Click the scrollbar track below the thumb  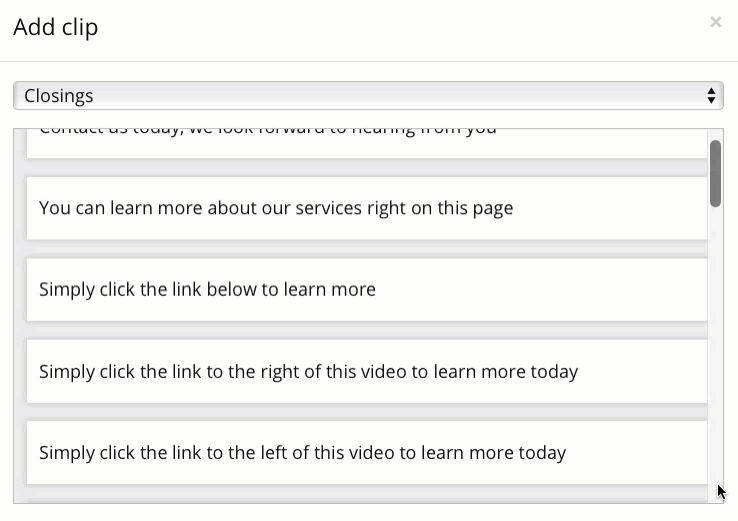tap(715, 353)
